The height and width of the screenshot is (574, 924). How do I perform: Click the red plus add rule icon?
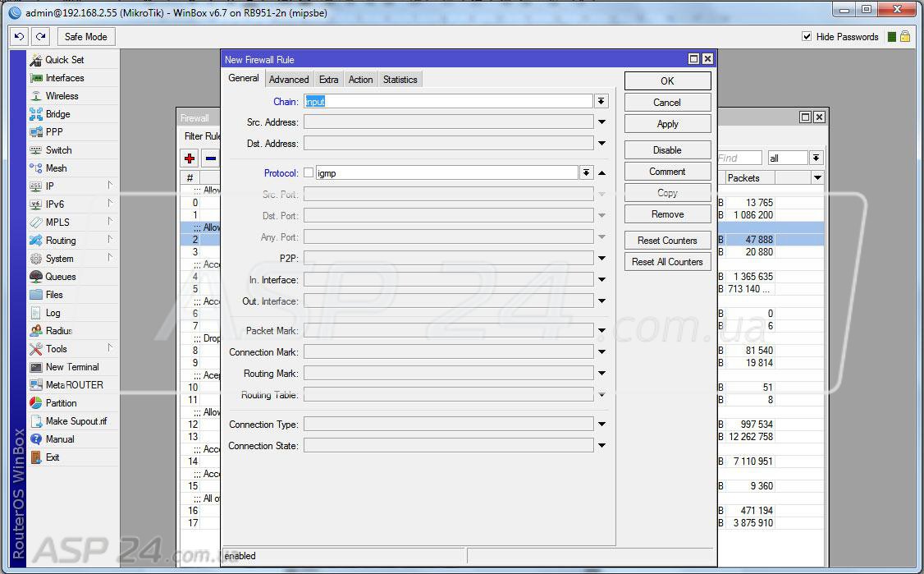[x=190, y=158]
